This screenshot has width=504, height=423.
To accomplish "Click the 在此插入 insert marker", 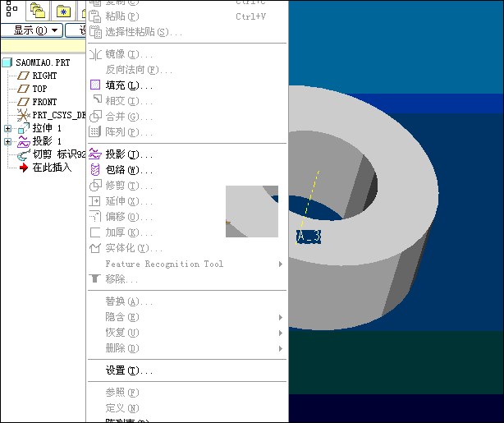I will [x=52, y=168].
